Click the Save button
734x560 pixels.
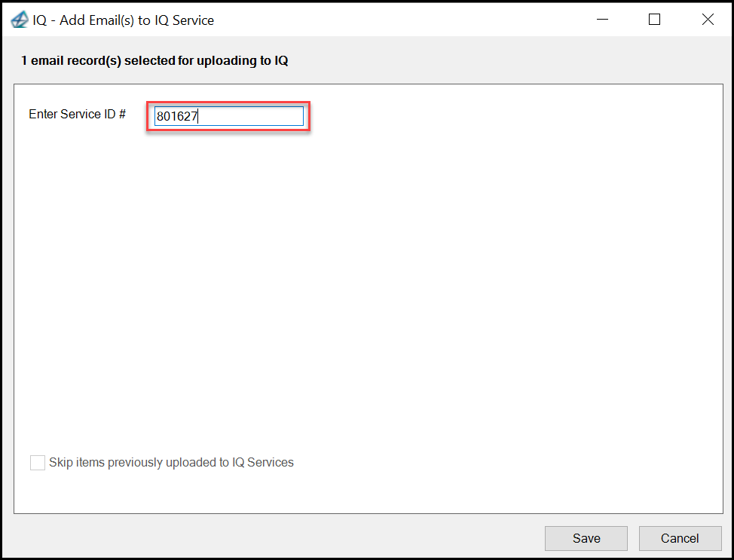[586, 538]
